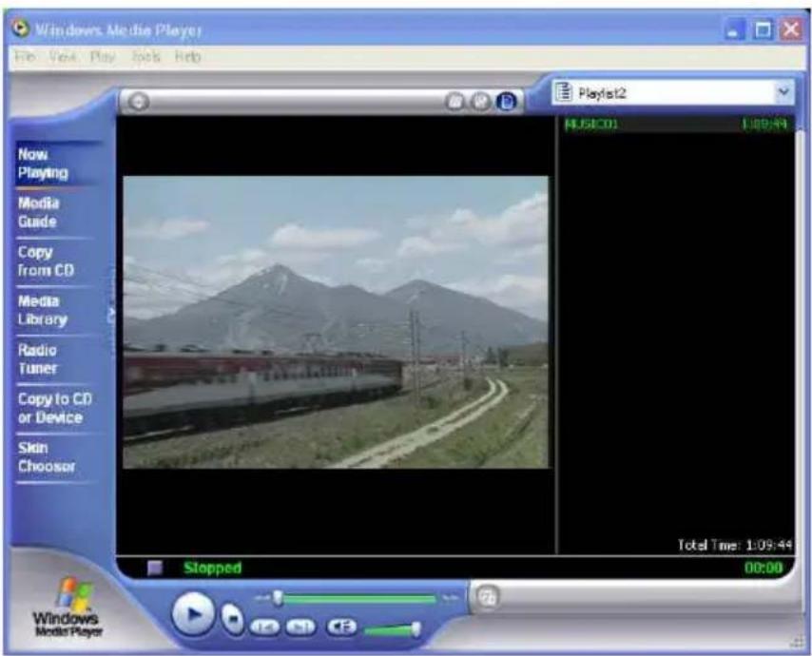Start playback with the Play button

pos(193,614)
